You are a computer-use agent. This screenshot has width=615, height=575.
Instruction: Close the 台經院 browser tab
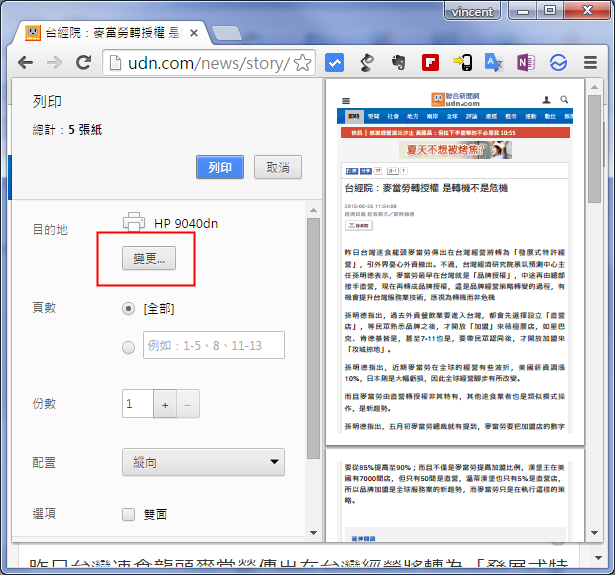coord(193,33)
